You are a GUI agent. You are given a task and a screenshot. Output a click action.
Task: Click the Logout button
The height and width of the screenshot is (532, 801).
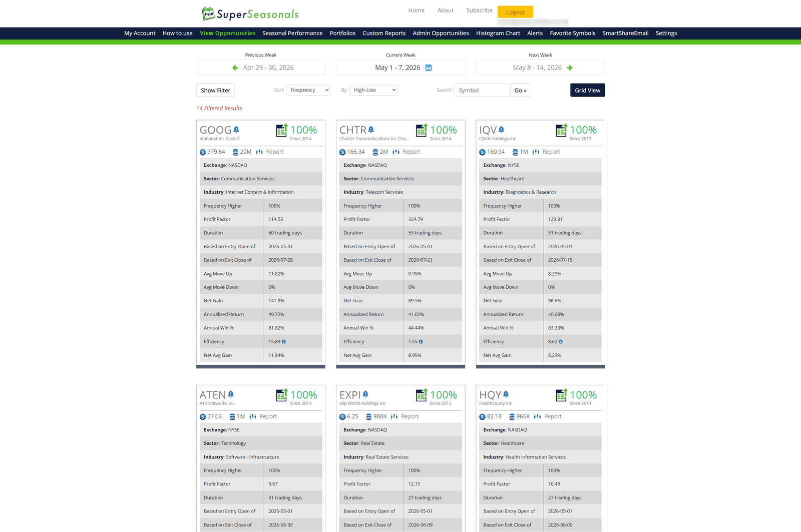(x=515, y=12)
